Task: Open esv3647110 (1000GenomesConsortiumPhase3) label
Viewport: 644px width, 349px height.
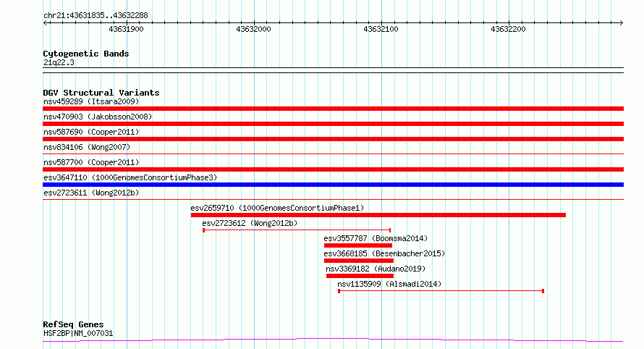Action: click(130, 177)
